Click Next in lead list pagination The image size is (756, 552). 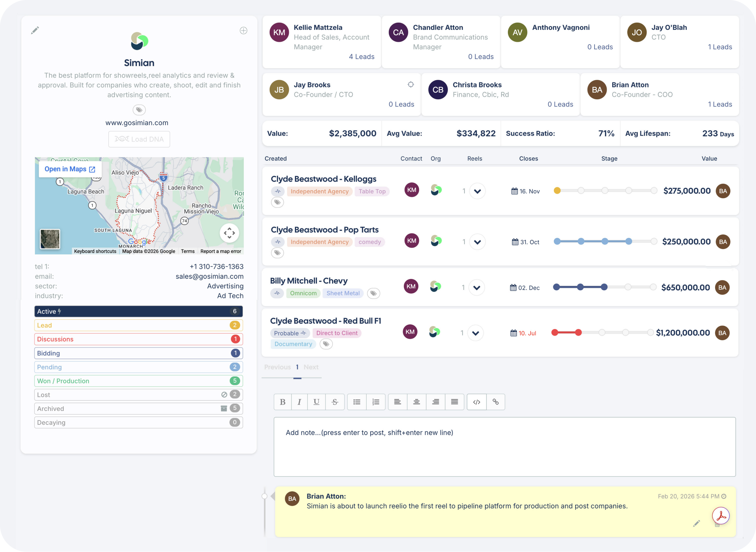tap(311, 367)
